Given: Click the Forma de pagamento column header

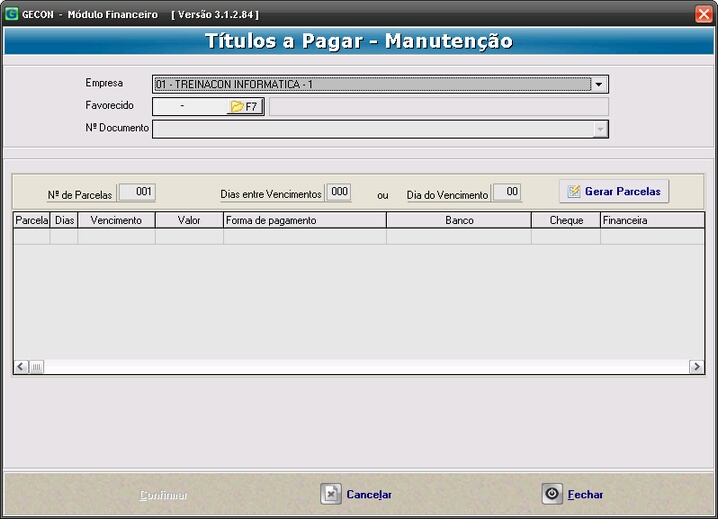Looking at the screenshot, I should pyautogui.click(x=305, y=220).
